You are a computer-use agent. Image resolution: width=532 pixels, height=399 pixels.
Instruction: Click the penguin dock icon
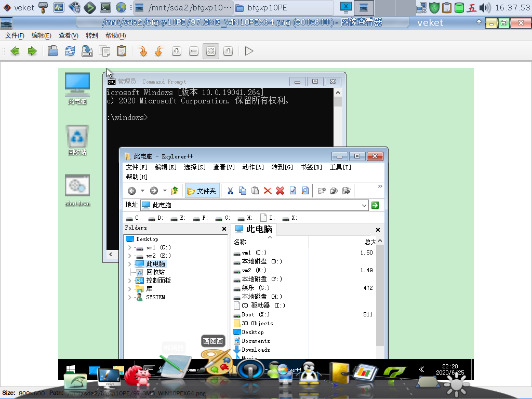pyautogui.click(x=309, y=373)
